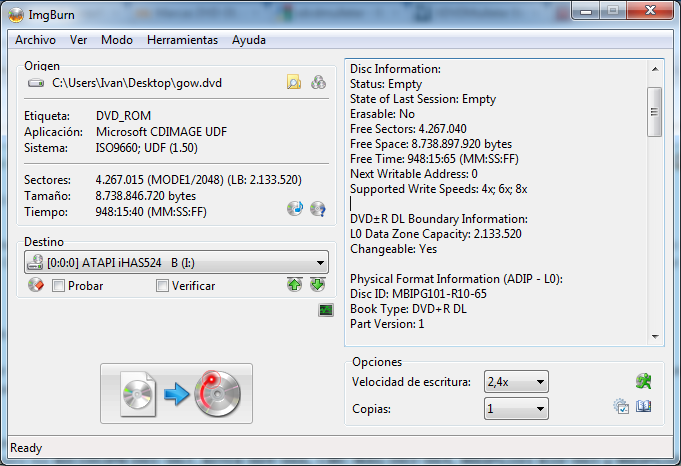The image size is (681, 466).
Task: Click the 'Erasable: No' line
Action: 382,114
